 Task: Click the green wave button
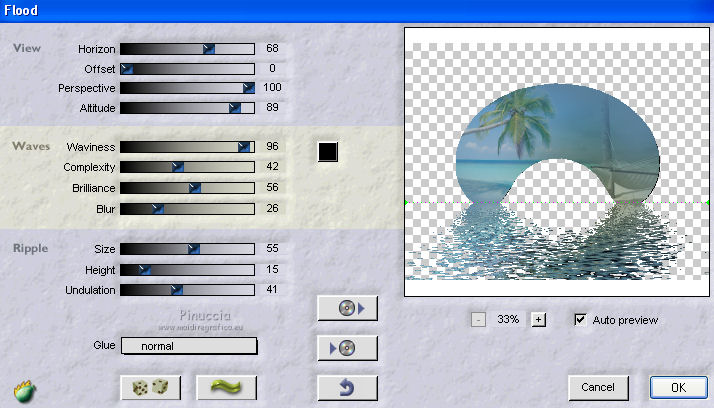tap(226, 388)
